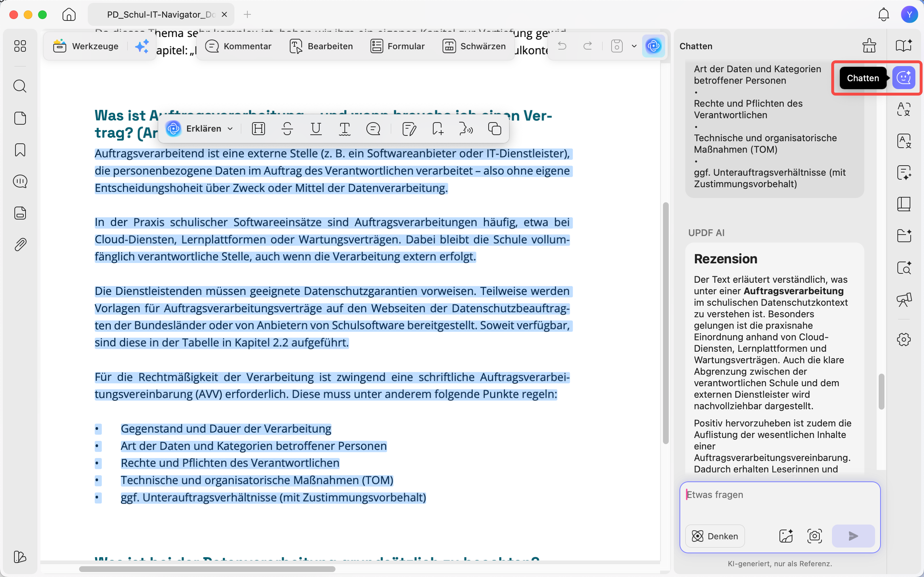Click the Rezension heading in chat
The height and width of the screenshot is (577, 924).
tap(726, 259)
